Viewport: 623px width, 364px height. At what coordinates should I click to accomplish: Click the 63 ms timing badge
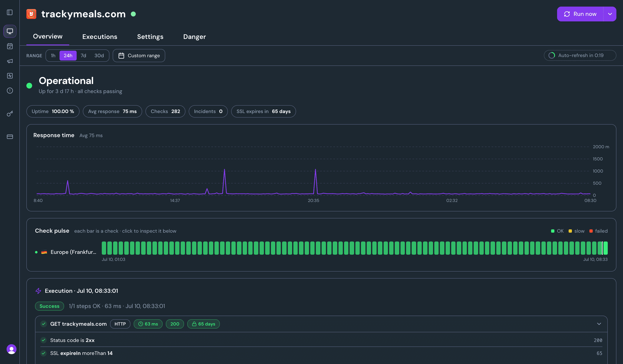(148, 324)
